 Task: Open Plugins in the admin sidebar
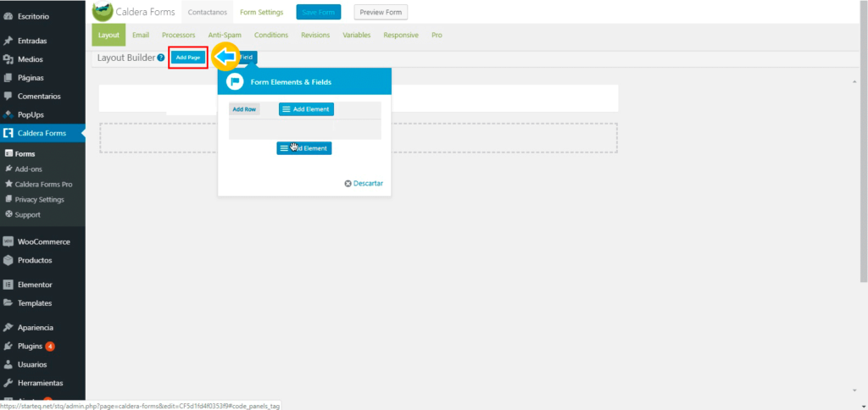30,346
